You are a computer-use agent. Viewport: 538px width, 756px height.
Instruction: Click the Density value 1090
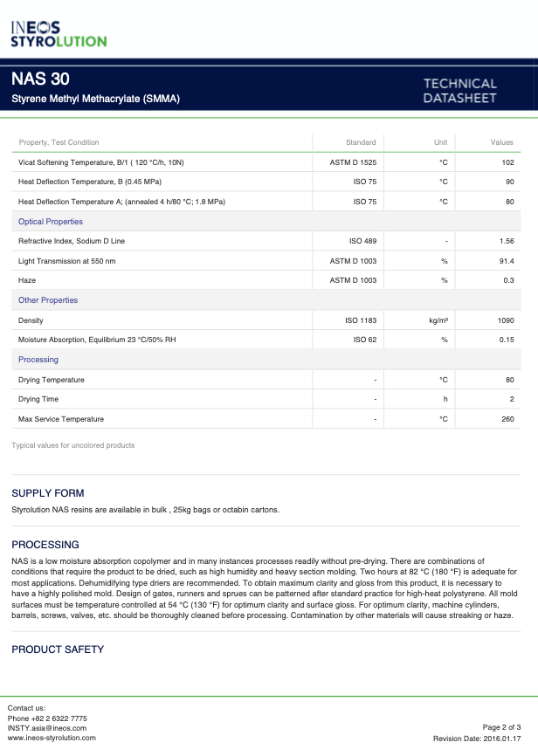pyautogui.click(x=506, y=320)
